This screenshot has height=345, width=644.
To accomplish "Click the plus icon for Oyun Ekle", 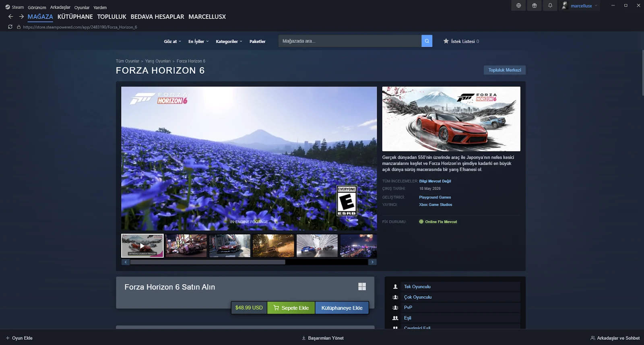I will [x=8, y=338].
